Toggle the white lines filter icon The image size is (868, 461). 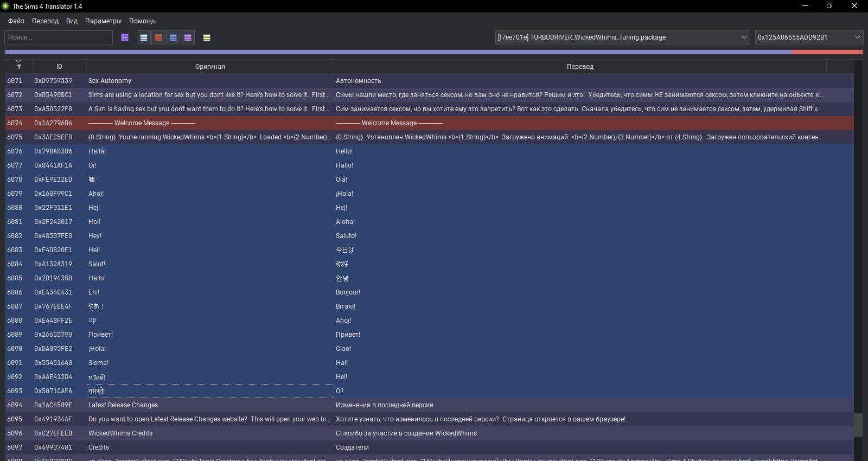pyautogui.click(x=144, y=37)
